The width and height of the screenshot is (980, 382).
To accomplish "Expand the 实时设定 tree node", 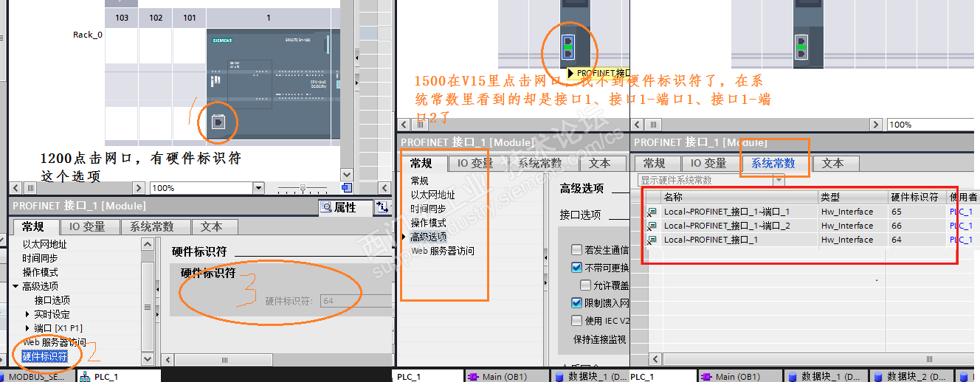I will click(x=29, y=314).
